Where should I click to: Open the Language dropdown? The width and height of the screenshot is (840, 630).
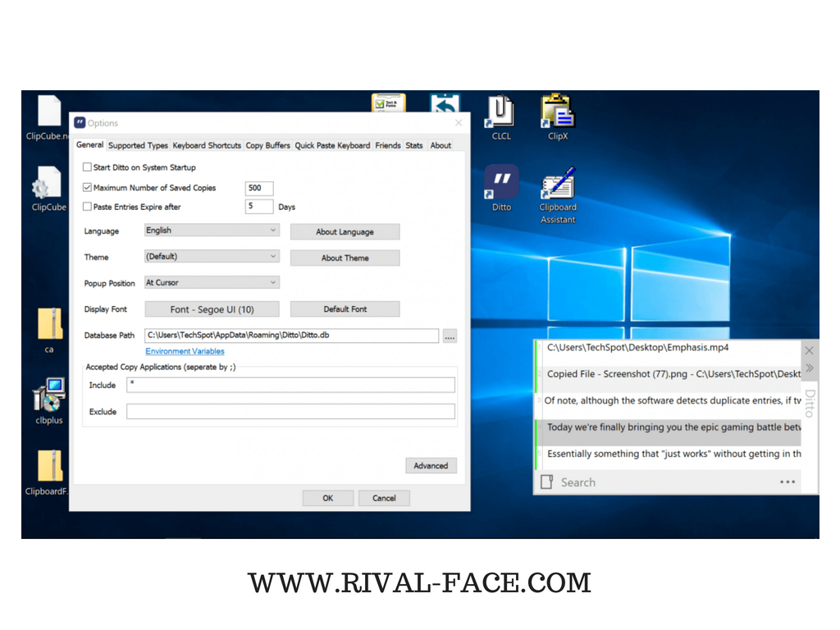212,231
